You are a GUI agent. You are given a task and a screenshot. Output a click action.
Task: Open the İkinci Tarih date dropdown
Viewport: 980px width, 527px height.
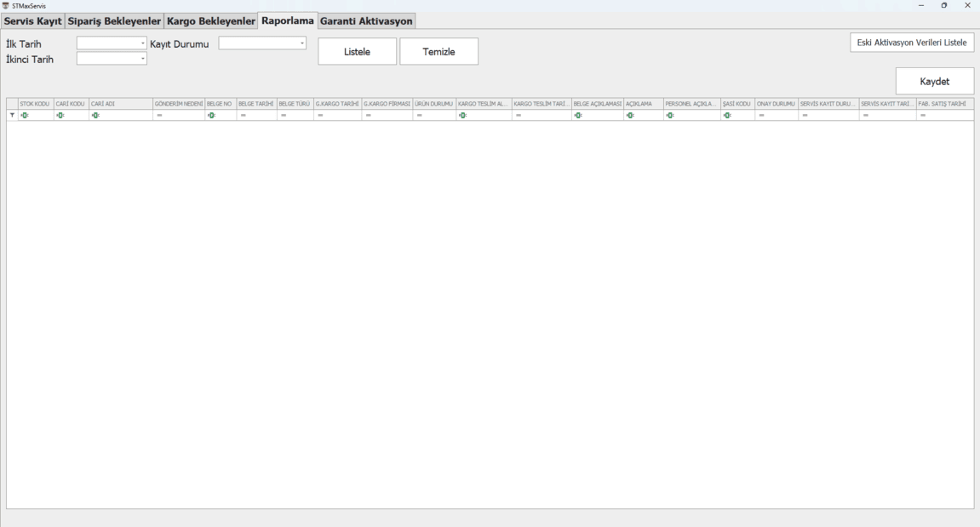pos(142,59)
